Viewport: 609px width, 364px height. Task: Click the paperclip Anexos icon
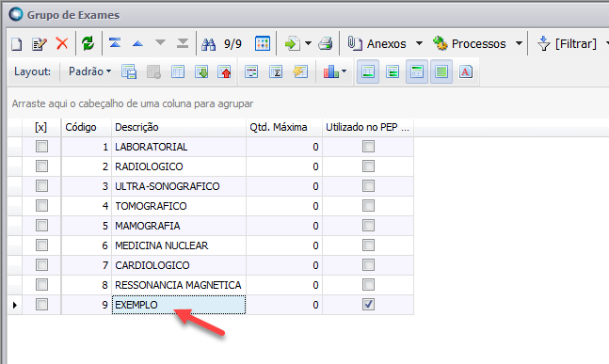355,43
